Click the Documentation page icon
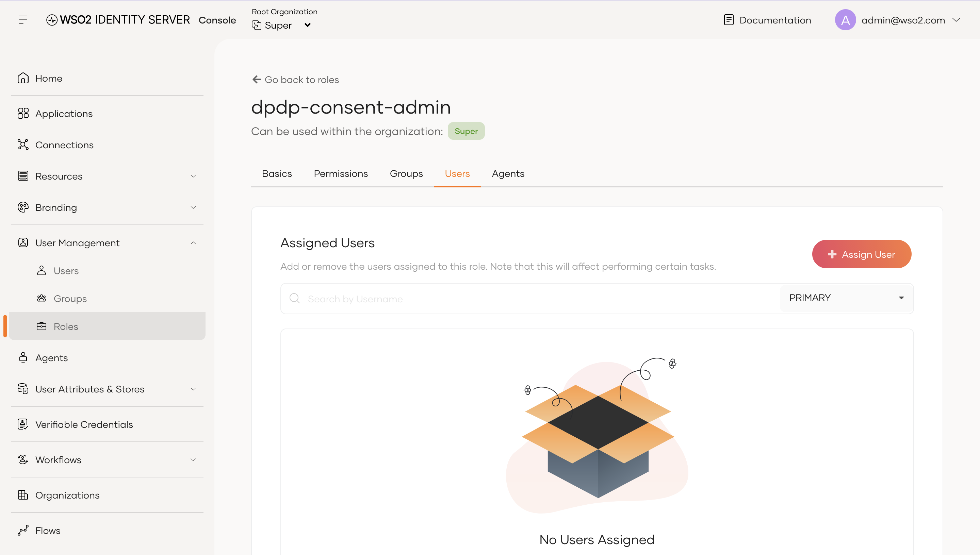This screenshot has width=980, height=555. (x=729, y=20)
